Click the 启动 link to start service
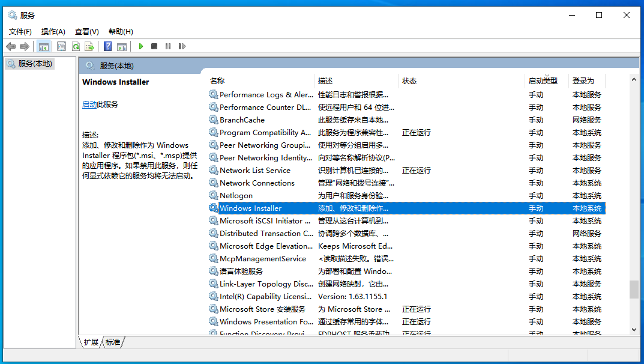The height and width of the screenshot is (364, 644). 89,105
